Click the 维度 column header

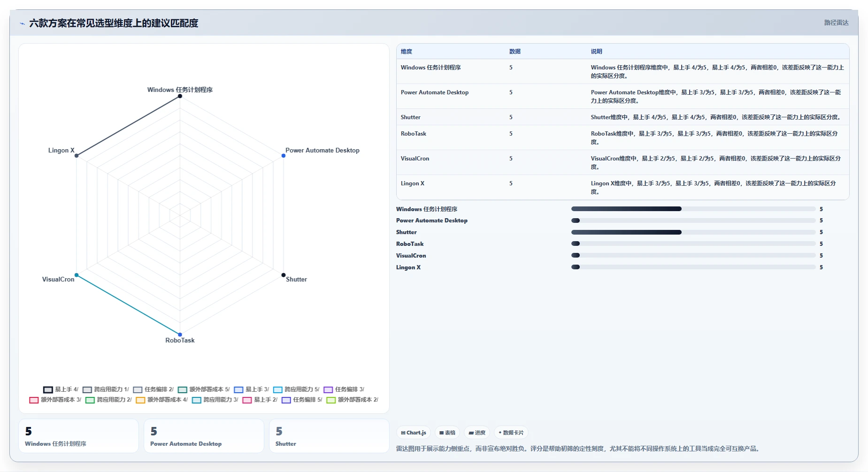coord(407,52)
